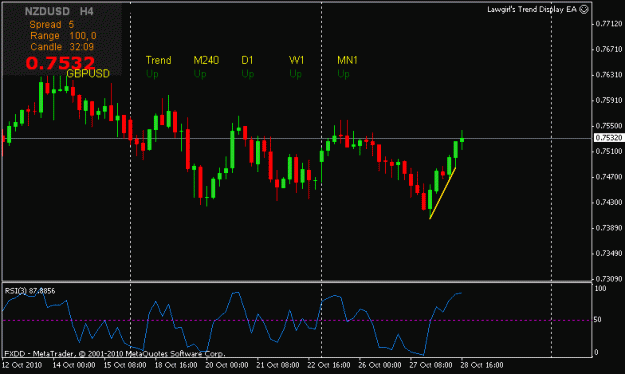
Task: Click the W1 timeframe label
Action: (297, 60)
